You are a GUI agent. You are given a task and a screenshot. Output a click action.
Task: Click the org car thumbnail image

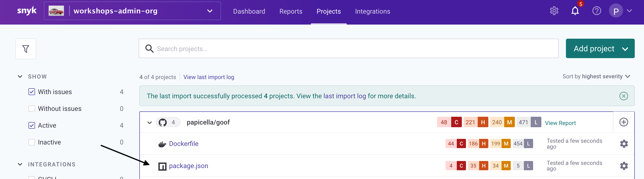coord(56,11)
